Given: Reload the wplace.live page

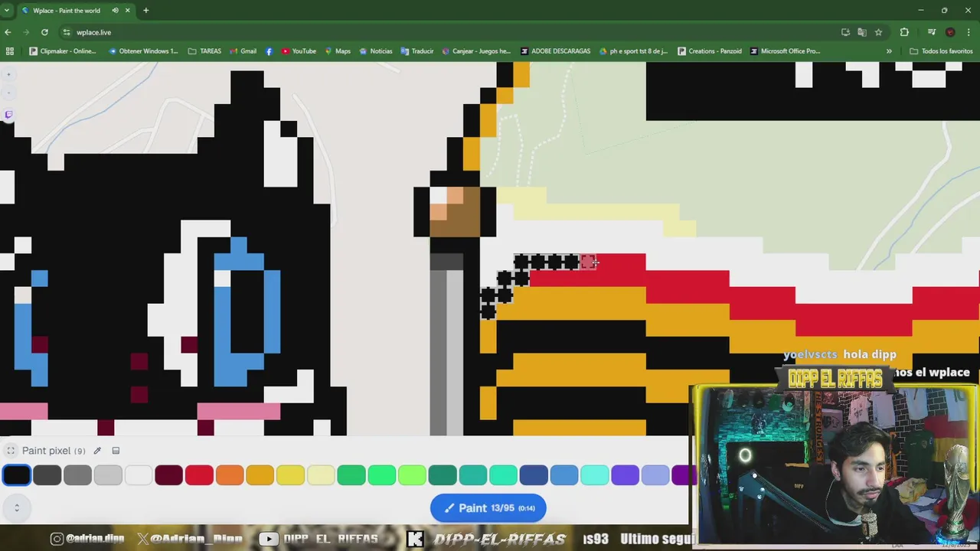Looking at the screenshot, I should [44, 32].
